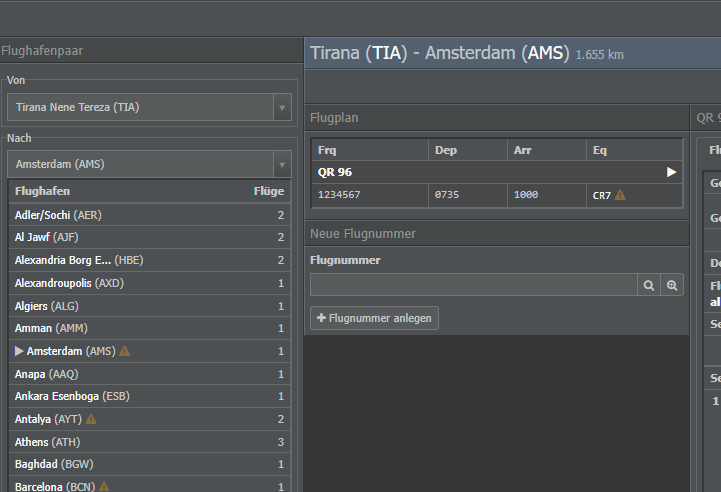Select Adler/Sochi (AER) from the list
The image size is (721, 492).
click(58, 215)
